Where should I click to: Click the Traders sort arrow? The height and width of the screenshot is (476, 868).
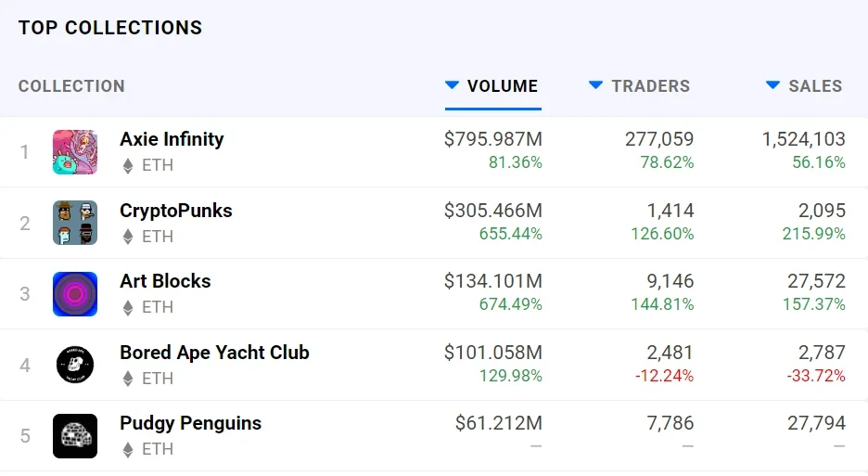click(x=596, y=85)
